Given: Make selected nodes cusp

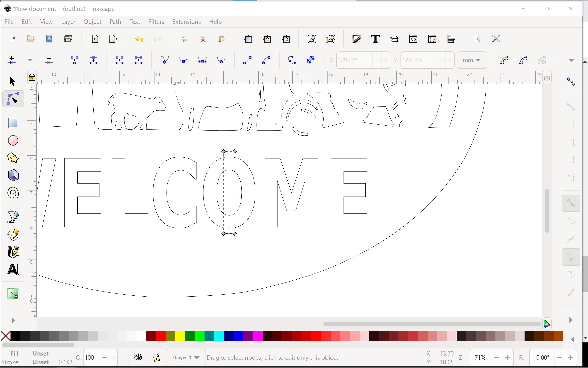Looking at the screenshot, I should tap(165, 60).
